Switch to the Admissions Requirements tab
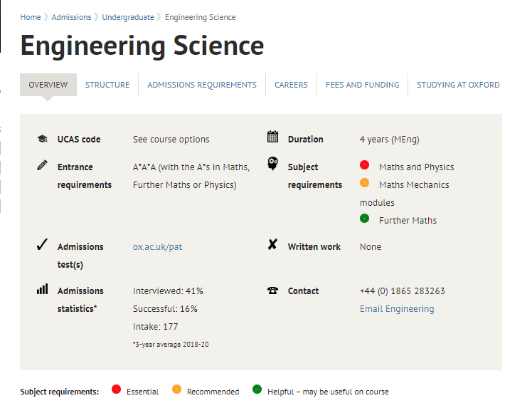532x408 pixels. click(x=202, y=85)
